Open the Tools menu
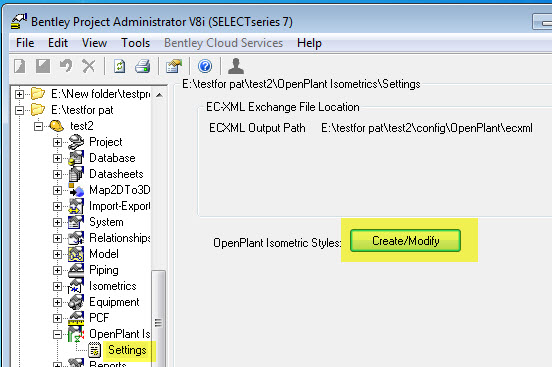 pos(136,43)
